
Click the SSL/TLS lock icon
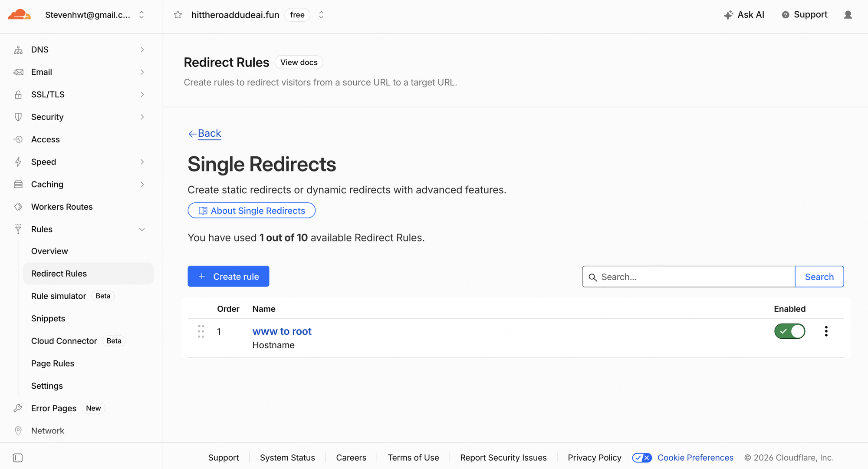tap(18, 95)
